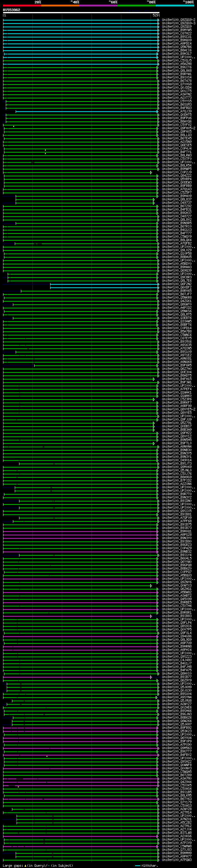
Task: Select label UniRef100_Q7XJ83
Action: coord(177,850)
